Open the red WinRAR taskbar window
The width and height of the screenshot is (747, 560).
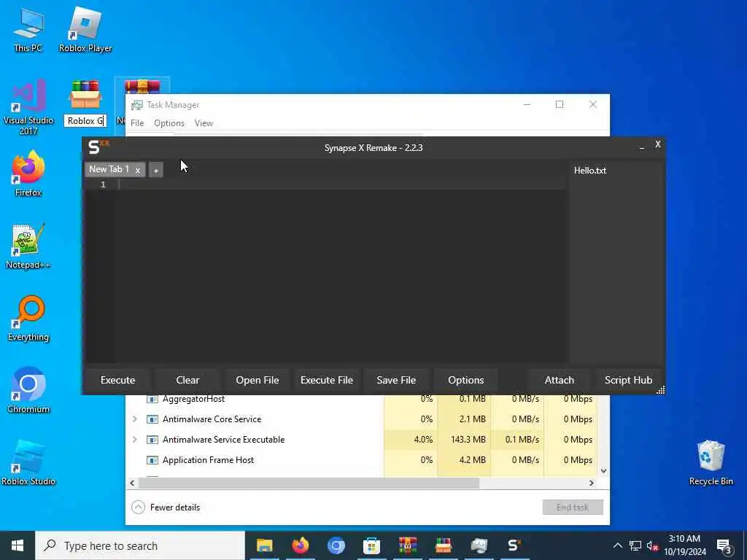coord(407,545)
